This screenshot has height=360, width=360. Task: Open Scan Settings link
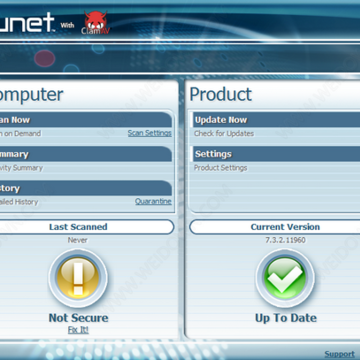pyautogui.click(x=150, y=133)
